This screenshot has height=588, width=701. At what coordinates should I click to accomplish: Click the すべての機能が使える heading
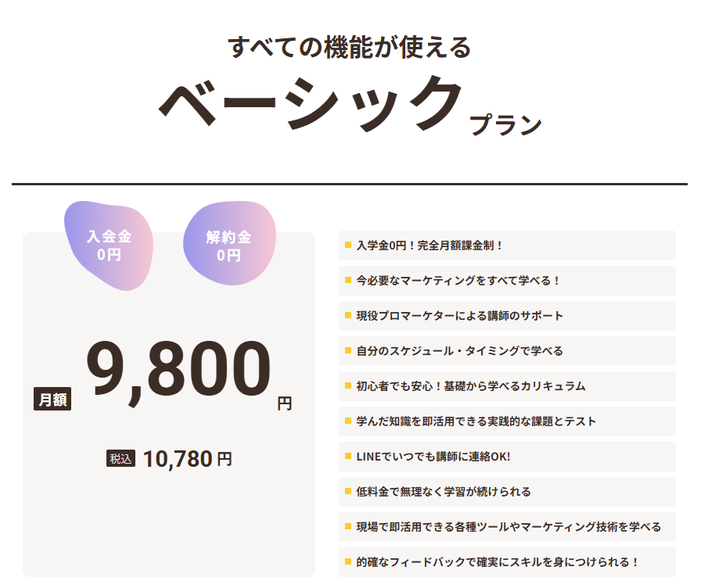(350, 48)
